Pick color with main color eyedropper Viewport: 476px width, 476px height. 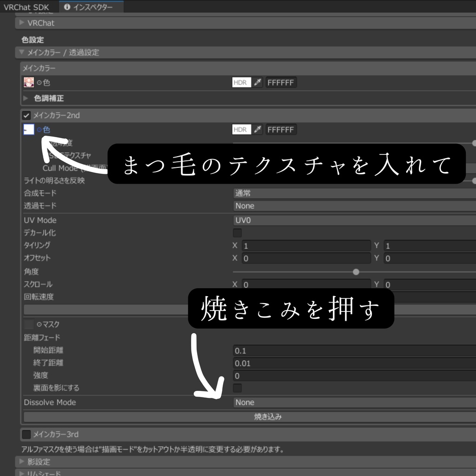(x=258, y=82)
